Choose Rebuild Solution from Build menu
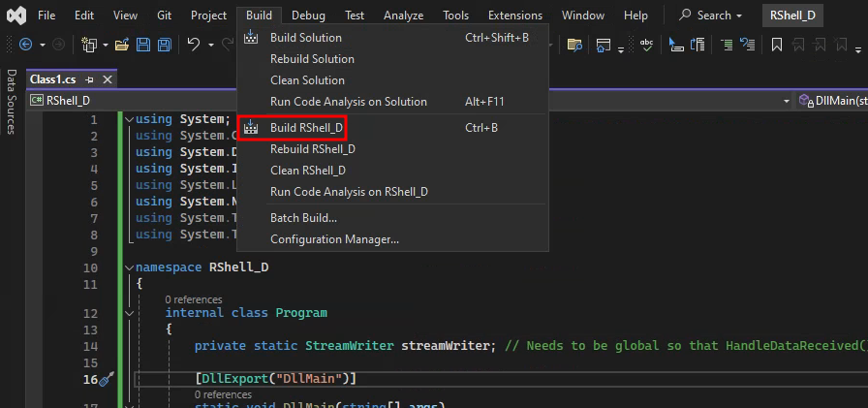868x408 pixels. point(312,59)
